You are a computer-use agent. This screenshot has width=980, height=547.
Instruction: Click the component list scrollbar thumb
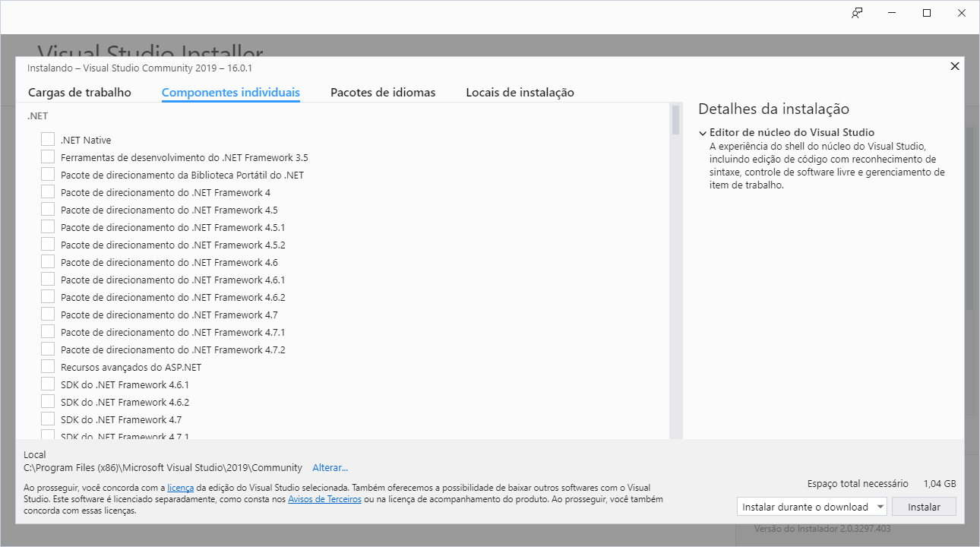tap(675, 120)
